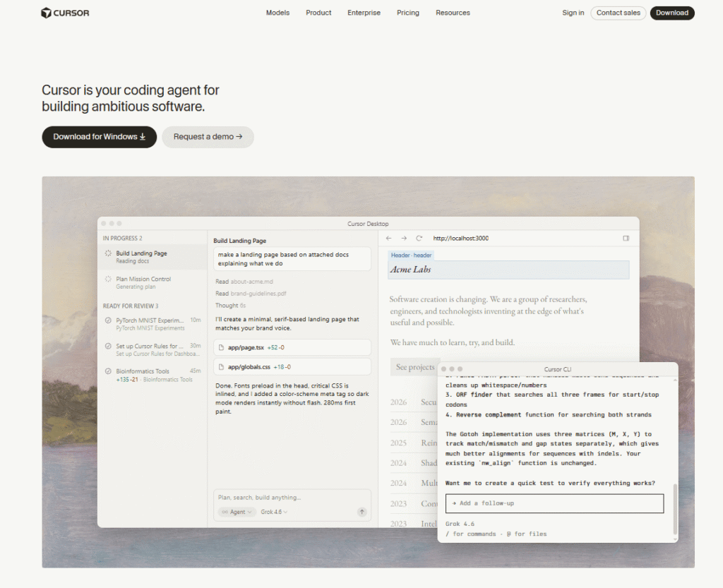Click the Cursor Desktop window title
Screen dimensions: 723x588
tap(368, 224)
